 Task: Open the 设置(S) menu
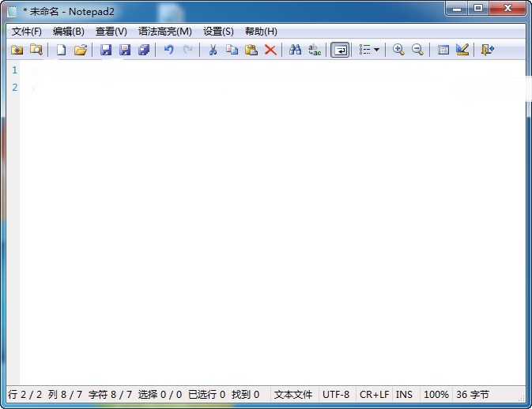click(218, 32)
